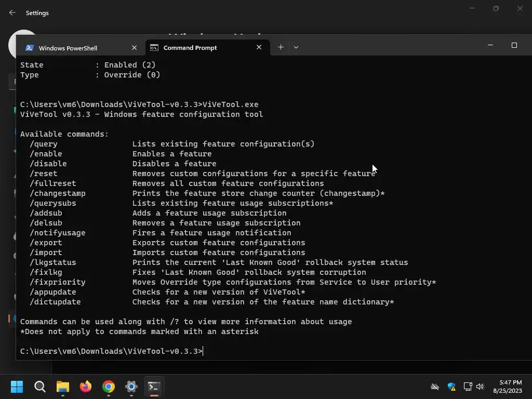The width and height of the screenshot is (532, 399).
Task: Close the Windows PowerShell tab
Action: coord(135,48)
